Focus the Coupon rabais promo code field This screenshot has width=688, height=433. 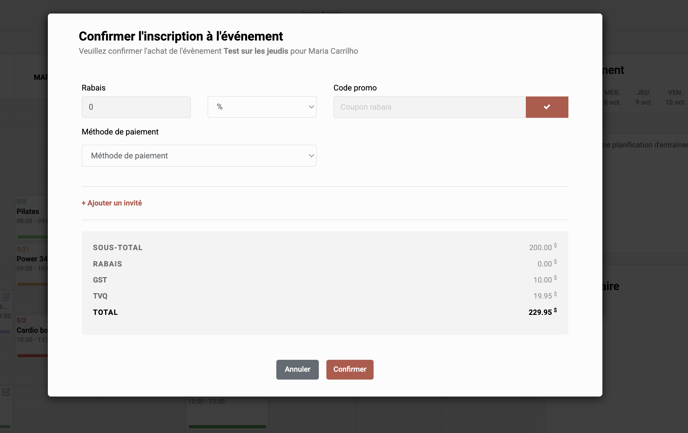429,107
